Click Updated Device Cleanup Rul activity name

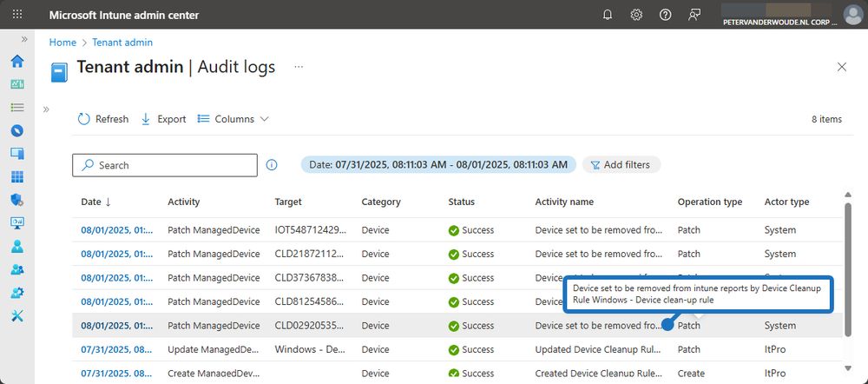[x=598, y=349]
